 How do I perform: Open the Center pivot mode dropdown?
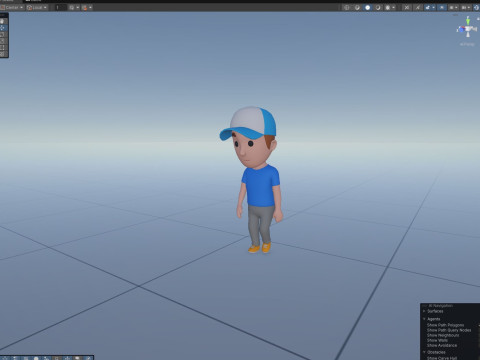point(12,7)
